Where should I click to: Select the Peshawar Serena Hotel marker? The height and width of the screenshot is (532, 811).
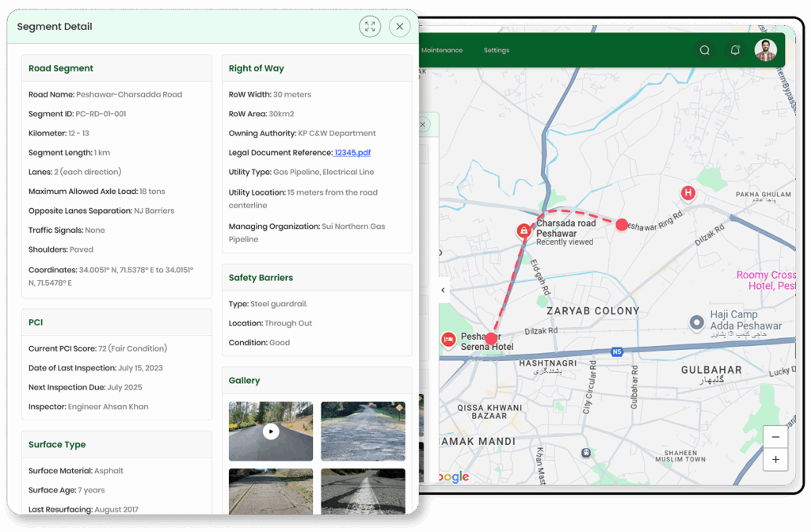(x=449, y=340)
